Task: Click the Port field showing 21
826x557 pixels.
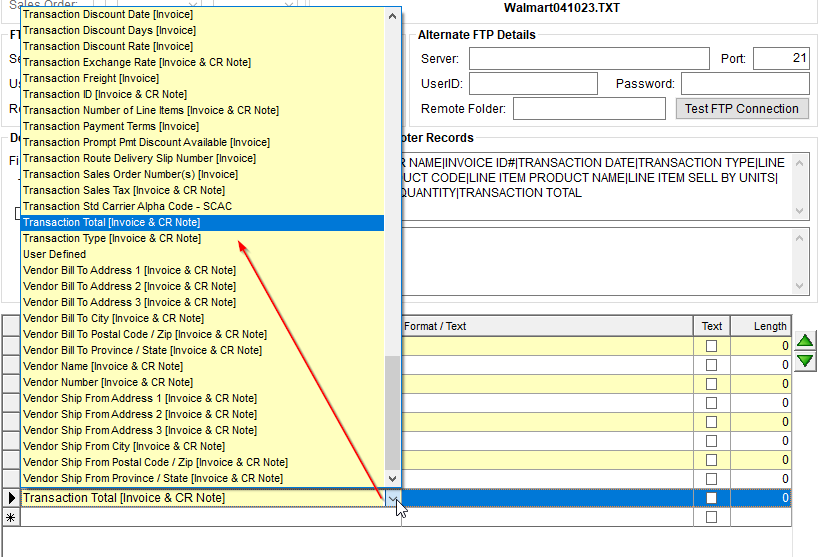Action: (x=781, y=58)
